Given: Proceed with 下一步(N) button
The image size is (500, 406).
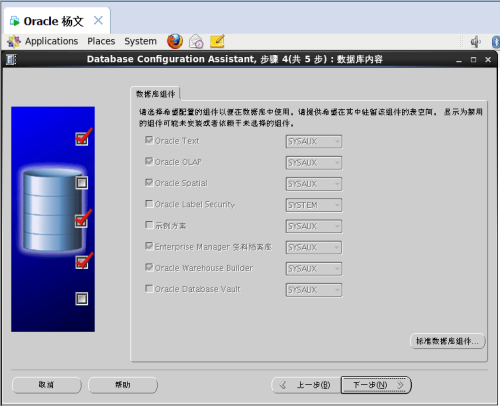Looking at the screenshot, I should [x=376, y=385].
